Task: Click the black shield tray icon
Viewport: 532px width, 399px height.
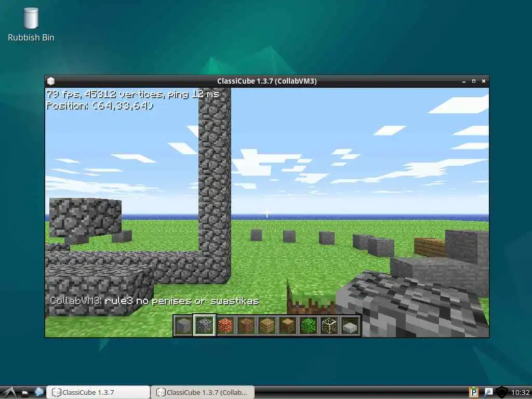Action: (502, 393)
